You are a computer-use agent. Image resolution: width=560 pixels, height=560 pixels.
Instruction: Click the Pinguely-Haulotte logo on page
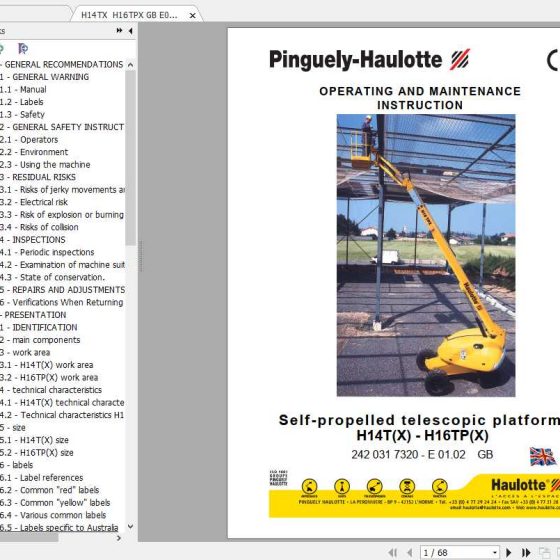pyautogui.click(x=370, y=59)
